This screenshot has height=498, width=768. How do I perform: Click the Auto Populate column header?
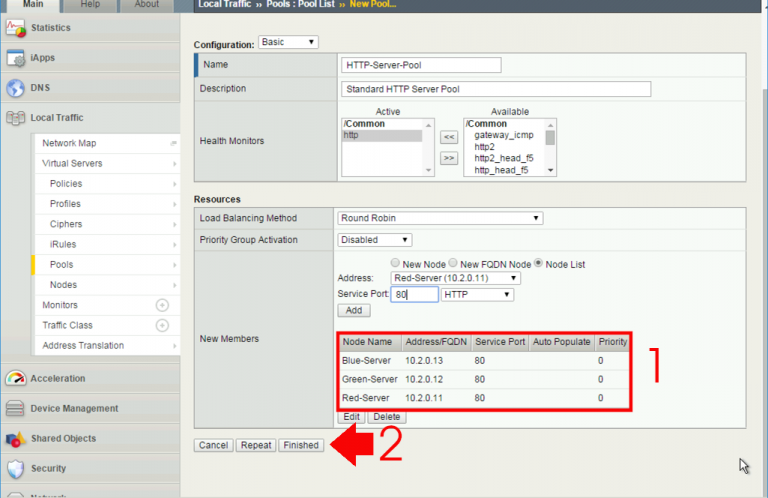(x=561, y=342)
